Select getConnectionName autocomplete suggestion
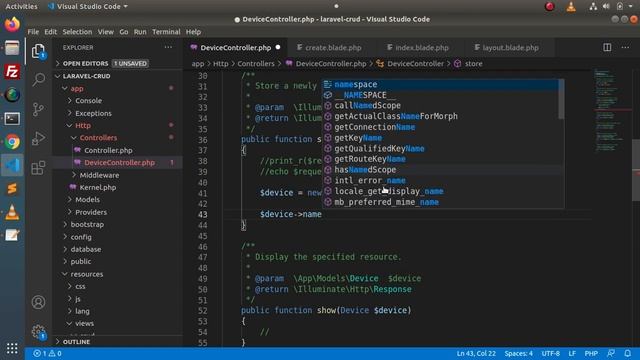Screen dimensions: 640x360 tap(440, 127)
